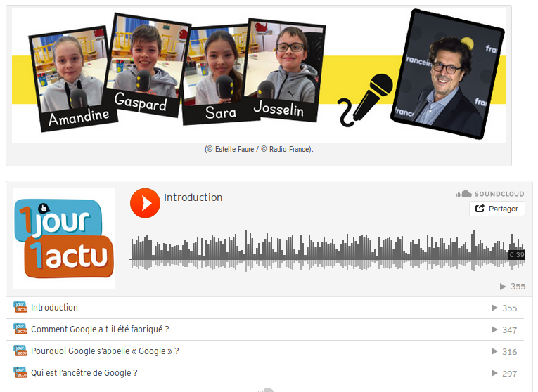Select track Qui est l'ancêtre de Google

pos(84,373)
